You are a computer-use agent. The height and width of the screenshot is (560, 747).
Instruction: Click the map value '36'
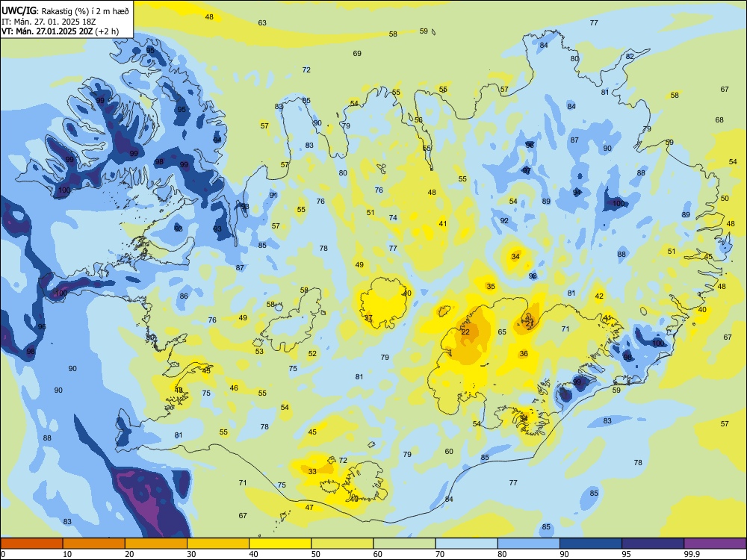(524, 353)
